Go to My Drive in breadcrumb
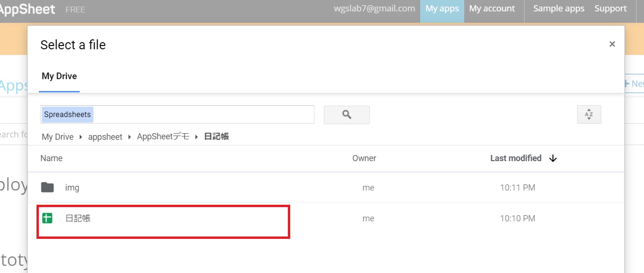Viewport: 644px width, 273px height. pos(57,137)
